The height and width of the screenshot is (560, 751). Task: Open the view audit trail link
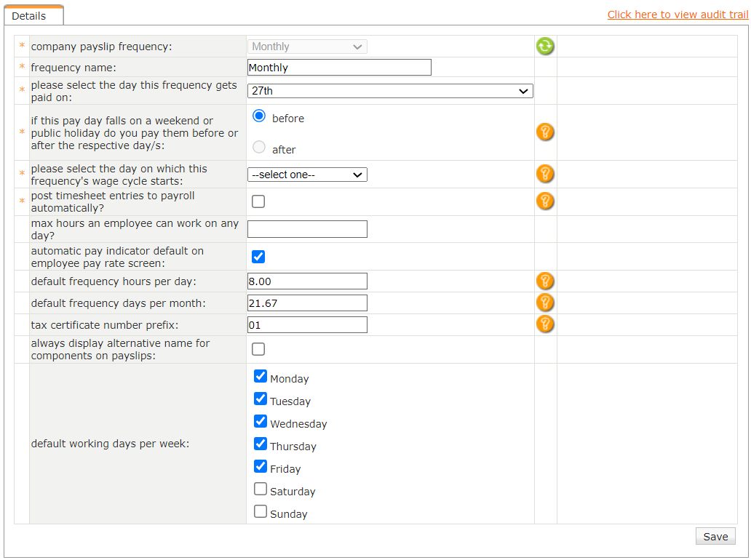pyautogui.click(x=678, y=15)
